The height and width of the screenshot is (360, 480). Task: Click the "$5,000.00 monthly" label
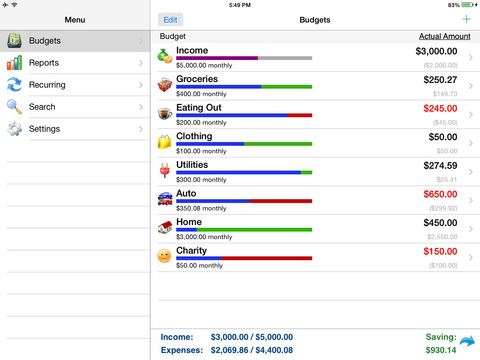click(204, 65)
